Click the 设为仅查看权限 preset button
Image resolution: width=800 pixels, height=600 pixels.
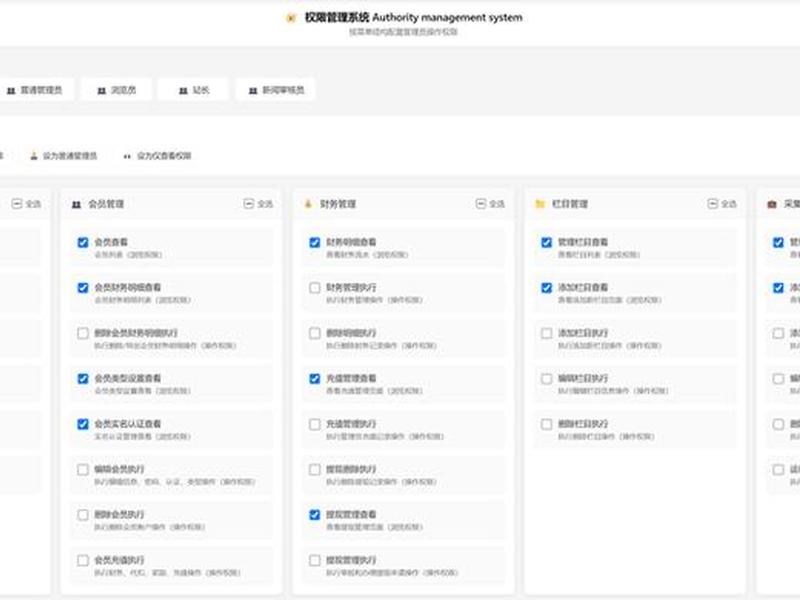[x=157, y=156]
